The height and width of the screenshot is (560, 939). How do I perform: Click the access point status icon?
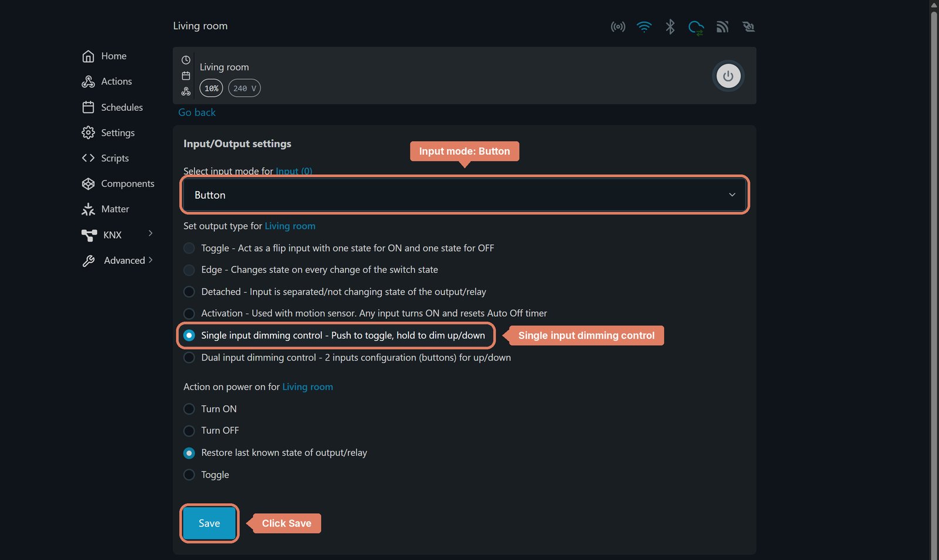[x=618, y=26]
